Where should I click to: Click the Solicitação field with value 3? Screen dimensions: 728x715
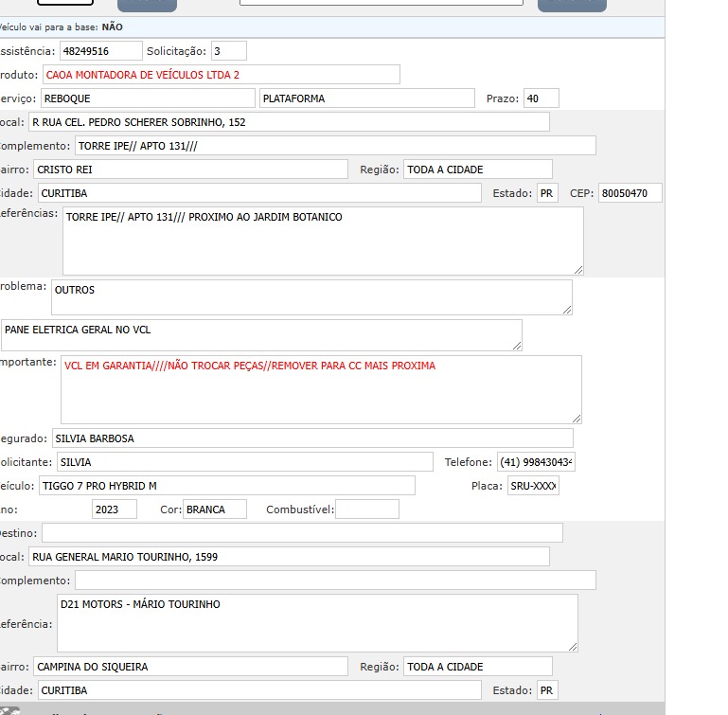click(228, 51)
